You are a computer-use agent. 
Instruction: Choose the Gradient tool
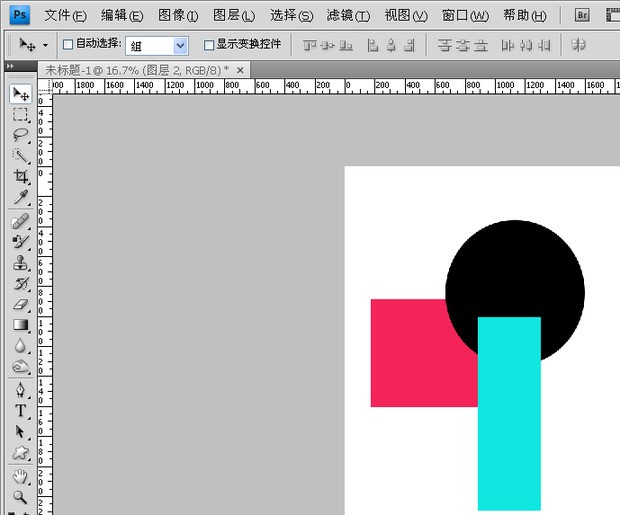pyautogui.click(x=20, y=325)
